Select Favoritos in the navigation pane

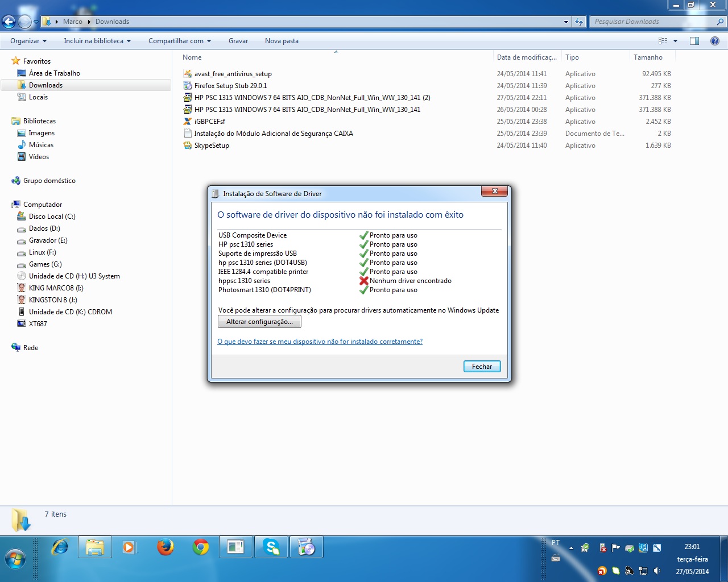37,61
